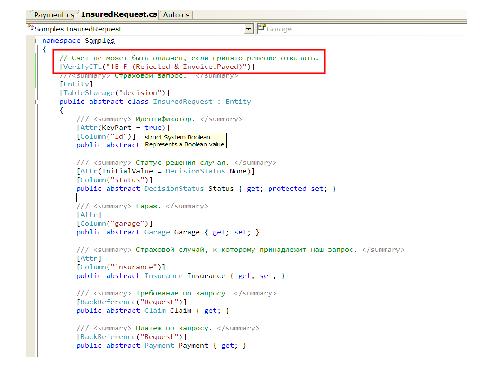Click the Samples namespace name with squiggle

(x=100, y=41)
